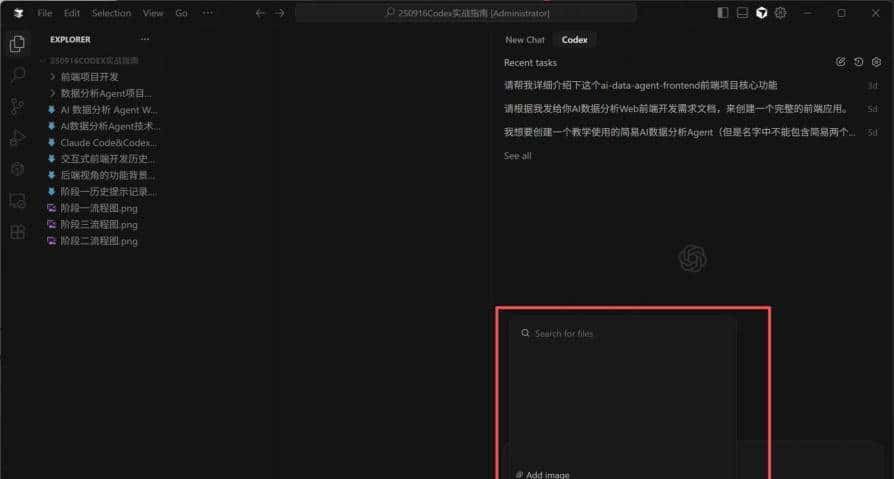Click Add image option
The height and width of the screenshot is (479, 894).
pyautogui.click(x=542, y=474)
